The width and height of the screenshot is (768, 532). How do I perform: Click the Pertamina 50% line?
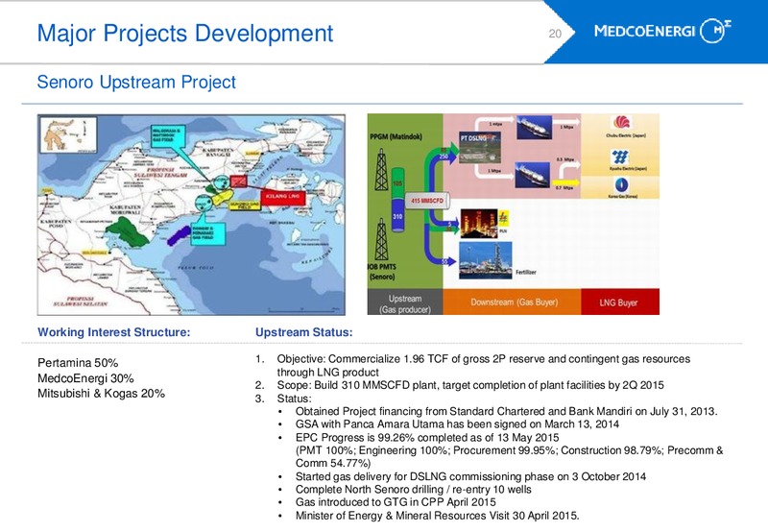point(78,363)
